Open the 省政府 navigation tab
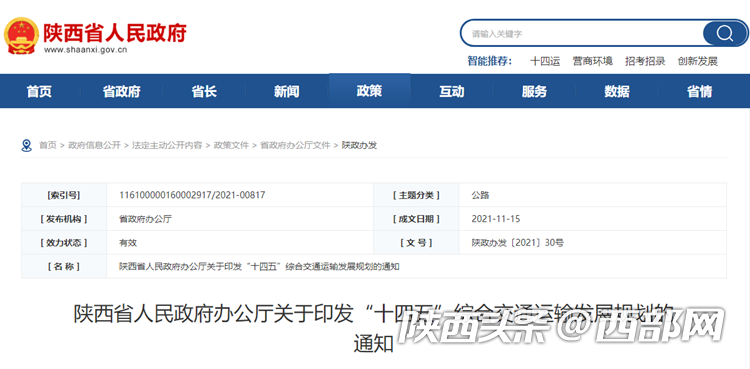This screenshot has height=369, width=750. tap(121, 91)
